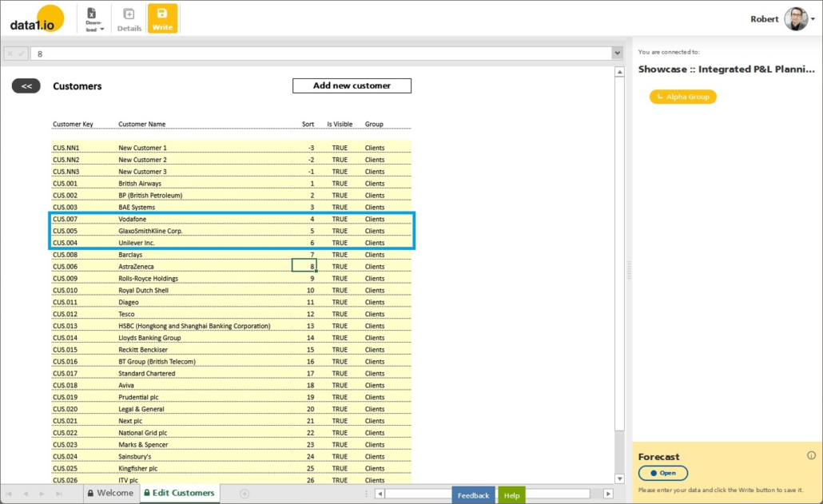Click the formula bar confirm checkmark icon
The height and width of the screenshot is (504, 823).
[x=21, y=54]
